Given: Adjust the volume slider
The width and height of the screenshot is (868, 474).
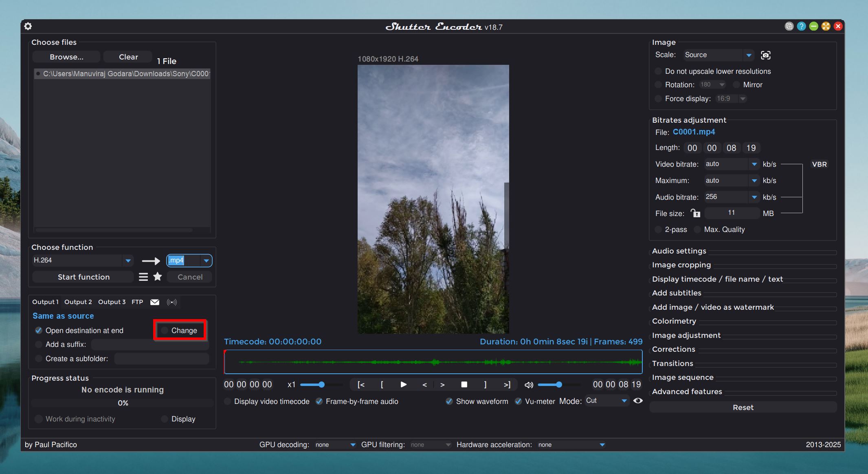Looking at the screenshot, I should click(x=559, y=384).
